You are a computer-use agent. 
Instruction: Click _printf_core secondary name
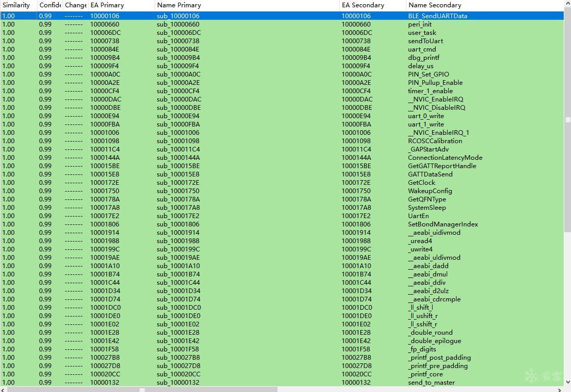pos(425,374)
